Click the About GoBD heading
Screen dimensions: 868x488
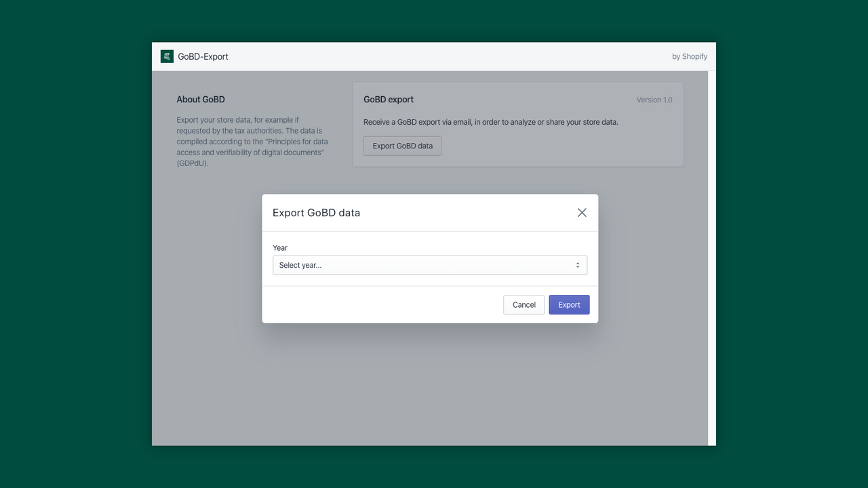[x=201, y=99]
